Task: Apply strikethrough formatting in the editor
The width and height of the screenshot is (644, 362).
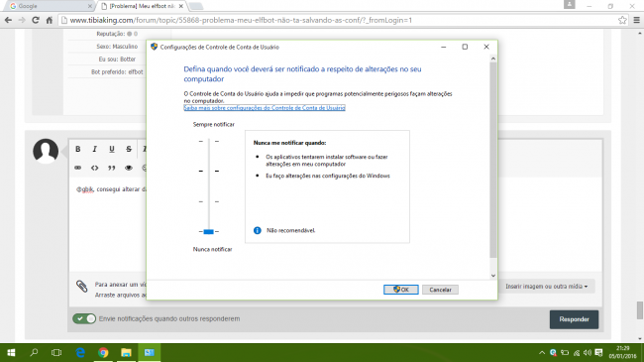Action: 129,149
